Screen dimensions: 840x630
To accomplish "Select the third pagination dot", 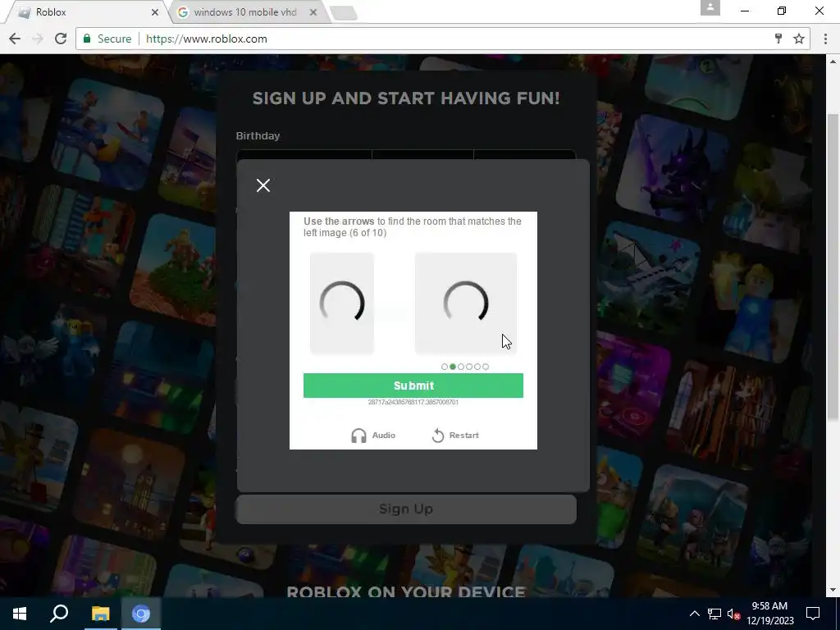I will click(461, 367).
